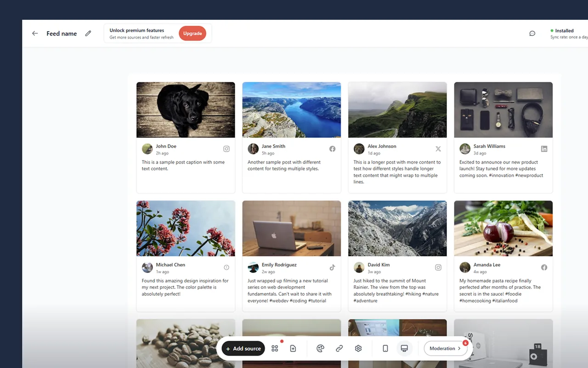Screen dimensions: 588x368
Task: Click the link icon in bottom toolbar
Action: 339,349
